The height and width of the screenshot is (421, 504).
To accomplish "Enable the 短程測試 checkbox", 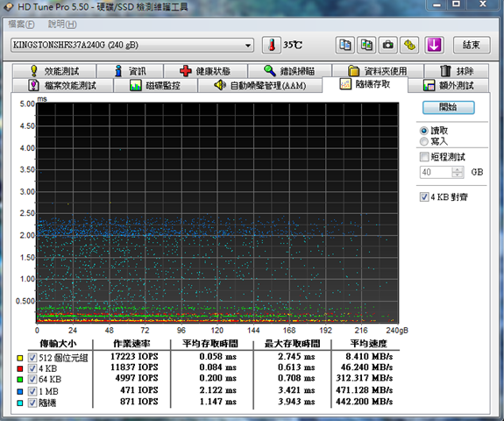I will click(424, 157).
